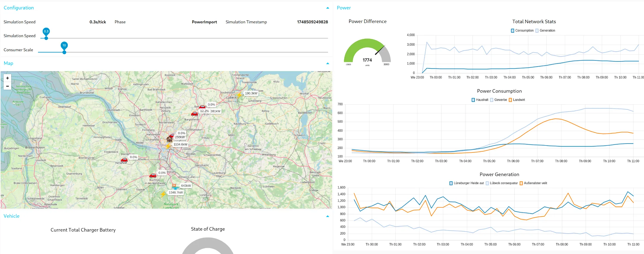This screenshot has height=254, width=644.
Task: Click the Vehicle section title
Action: pos(11,216)
